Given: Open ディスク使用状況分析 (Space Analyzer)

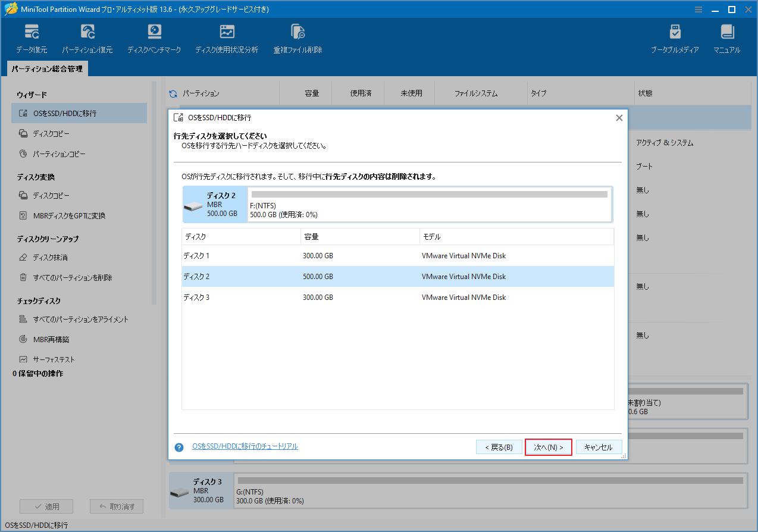Looking at the screenshot, I should [x=226, y=37].
